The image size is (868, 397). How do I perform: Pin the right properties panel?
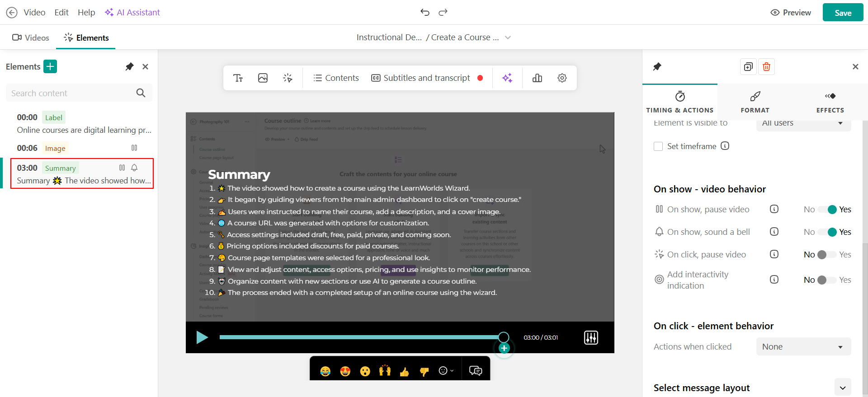coord(657,67)
